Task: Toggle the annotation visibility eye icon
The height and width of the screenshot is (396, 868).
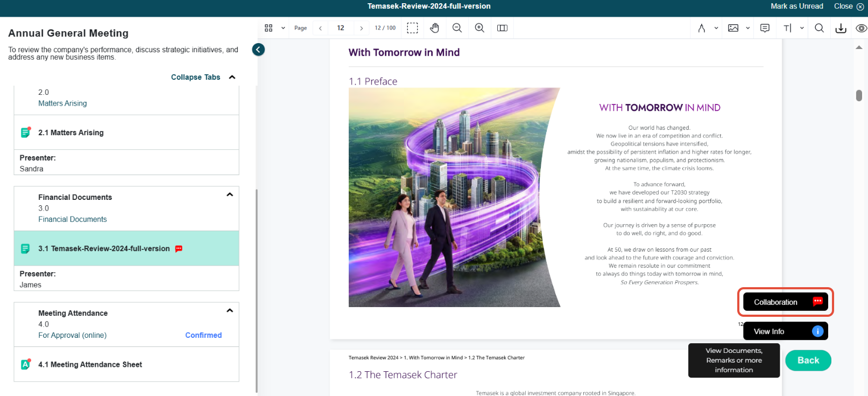Action: coord(862,28)
